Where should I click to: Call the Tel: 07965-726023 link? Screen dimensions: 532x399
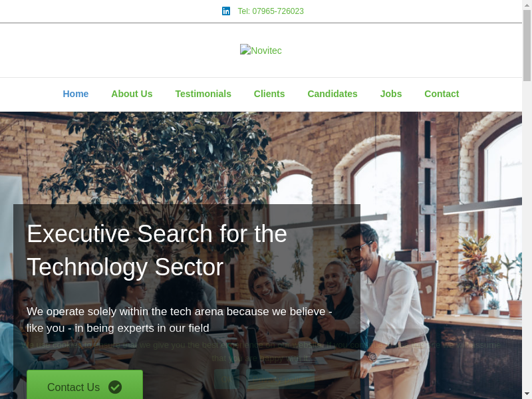(x=271, y=11)
